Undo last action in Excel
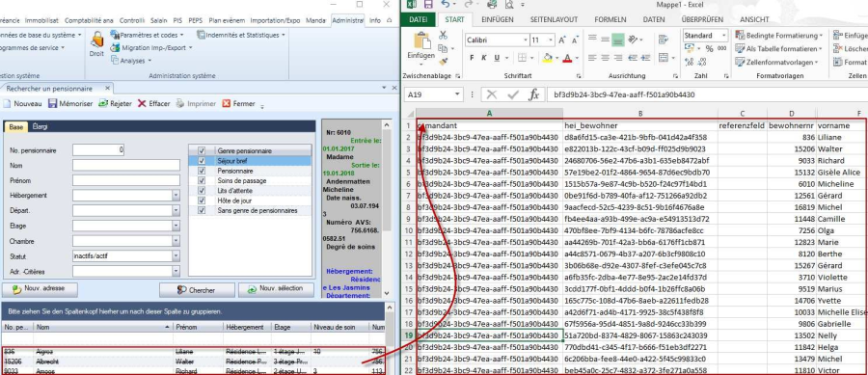This screenshot has height=375, width=868. point(446,5)
